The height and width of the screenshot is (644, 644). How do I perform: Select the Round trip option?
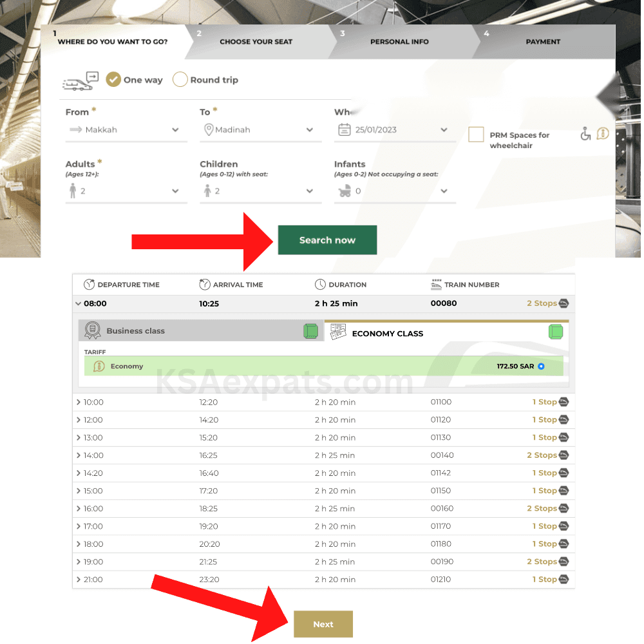point(180,79)
